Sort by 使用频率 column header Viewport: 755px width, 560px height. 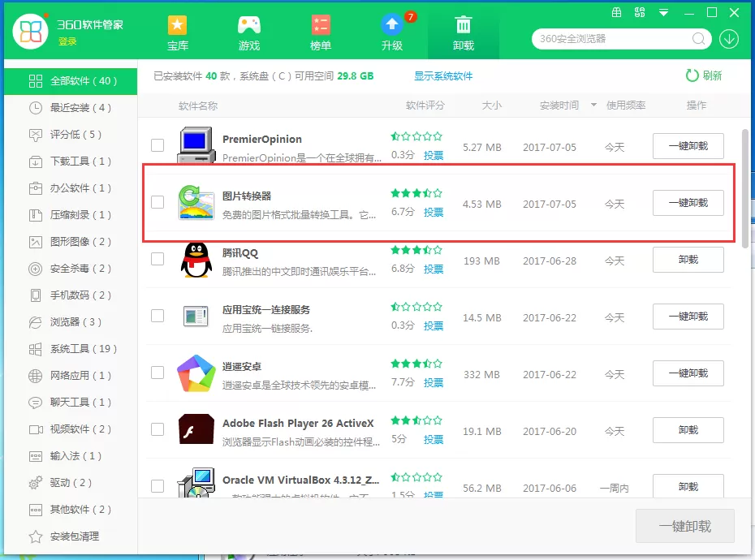625,106
